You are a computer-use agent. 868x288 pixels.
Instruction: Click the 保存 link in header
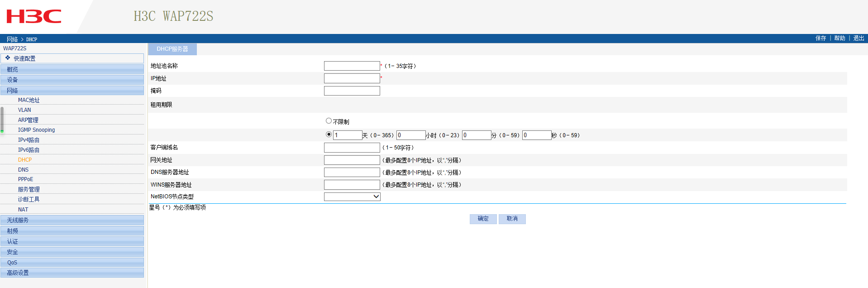pyautogui.click(x=820, y=38)
